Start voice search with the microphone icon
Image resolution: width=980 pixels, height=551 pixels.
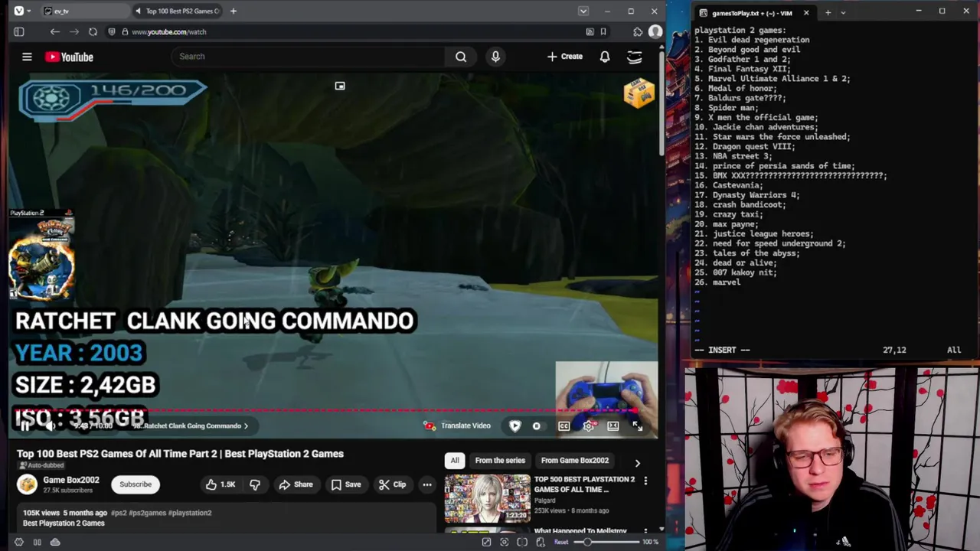(495, 56)
